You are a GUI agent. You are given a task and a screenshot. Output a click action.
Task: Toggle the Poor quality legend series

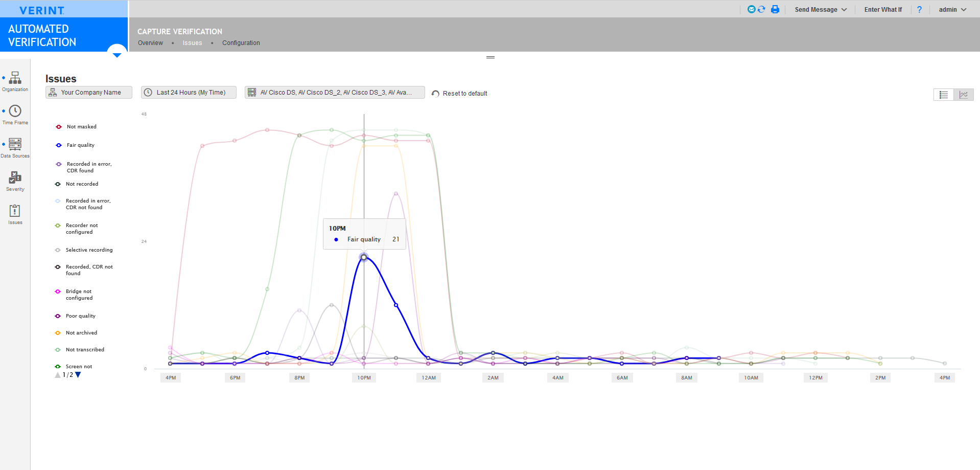[80, 316]
